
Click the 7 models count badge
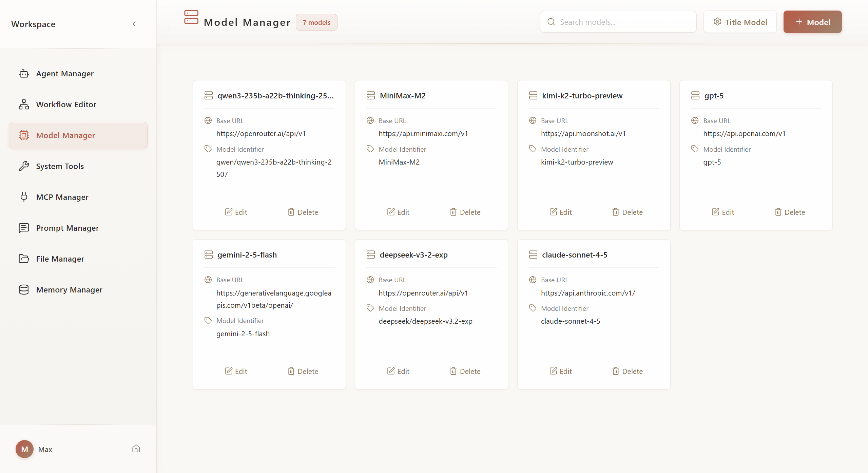(316, 22)
